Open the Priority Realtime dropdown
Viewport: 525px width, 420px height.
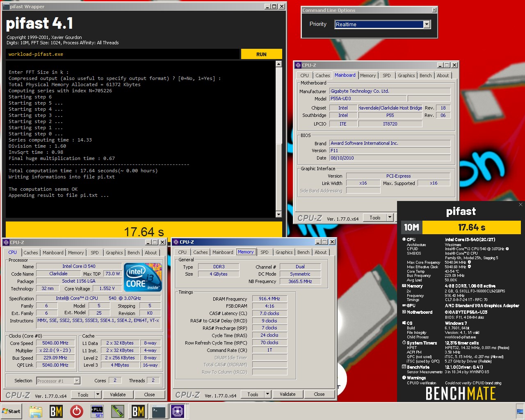427,24
